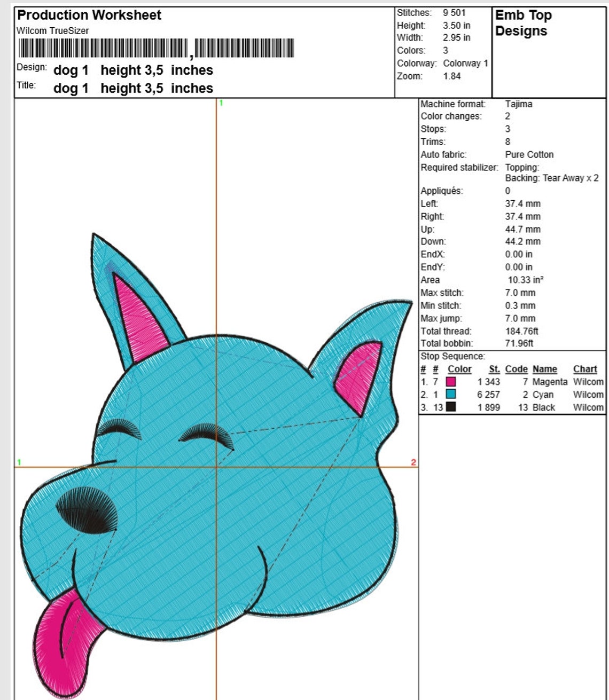This screenshot has width=609, height=700.
Task: Click the green ruler marker labeled 1
Action: point(19,461)
